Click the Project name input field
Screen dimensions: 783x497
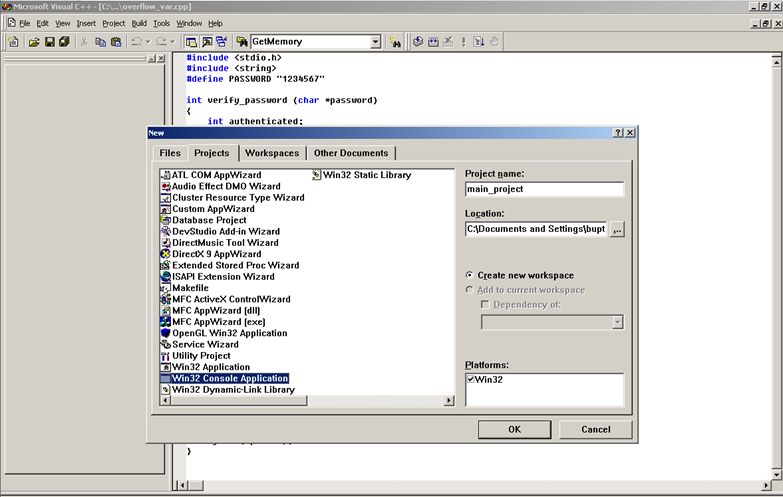[x=544, y=189]
